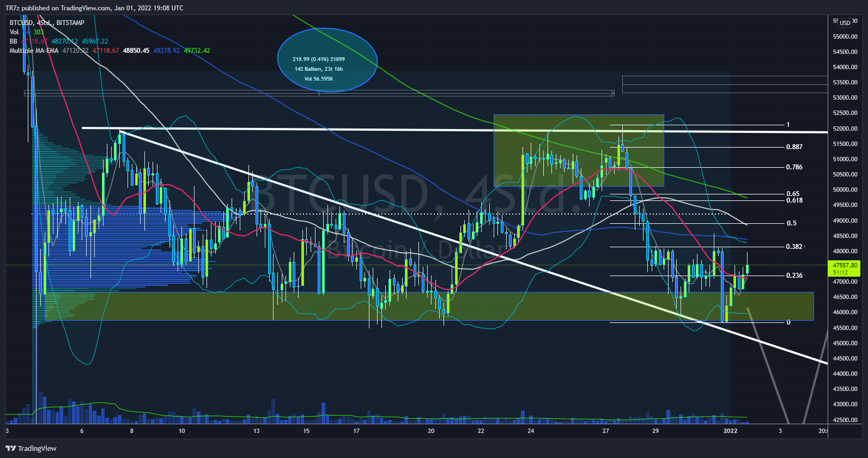Click the 2022 date label on time axis
The width and height of the screenshot is (868, 458).
tap(730, 431)
